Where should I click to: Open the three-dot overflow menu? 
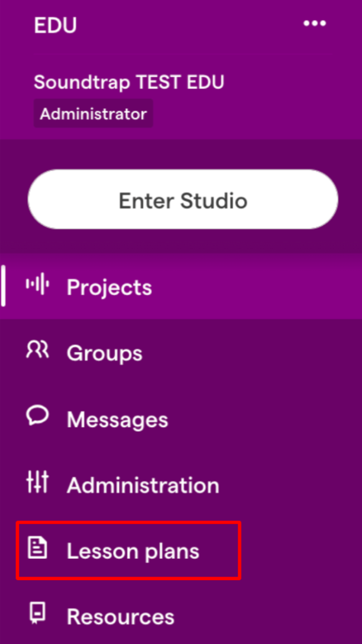tap(314, 23)
